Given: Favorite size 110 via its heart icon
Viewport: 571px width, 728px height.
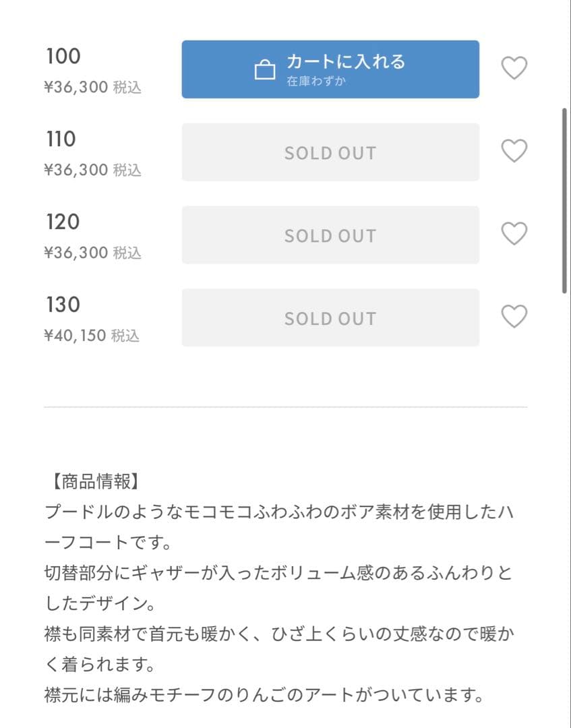Looking at the screenshot, I should (x=514, y=151).
